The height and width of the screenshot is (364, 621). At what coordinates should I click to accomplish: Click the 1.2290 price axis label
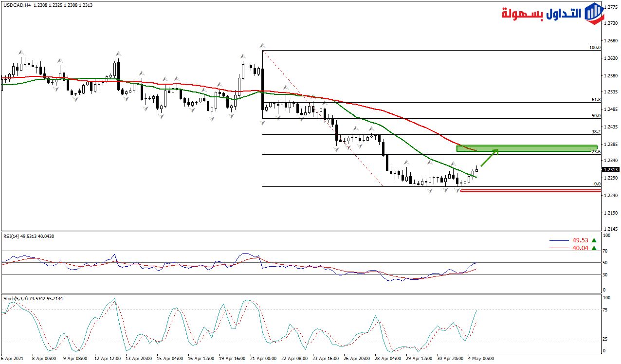(x=611, y=178)
